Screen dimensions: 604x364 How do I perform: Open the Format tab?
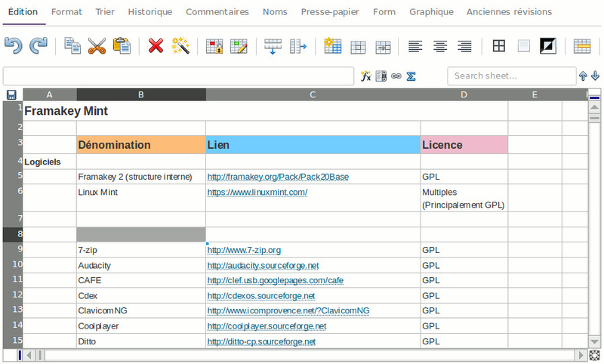[x=66, y=12]
